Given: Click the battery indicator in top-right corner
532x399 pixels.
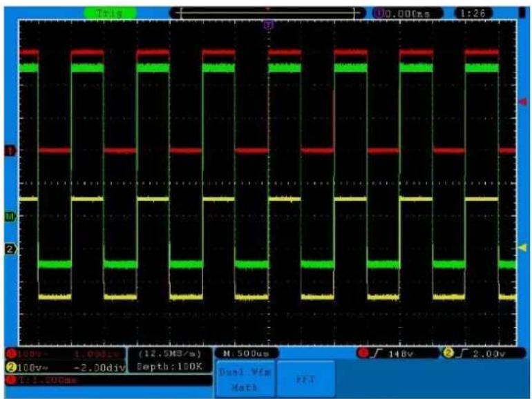Looking at the screenshot, I should pyautogui.click(x=522, y=12).
